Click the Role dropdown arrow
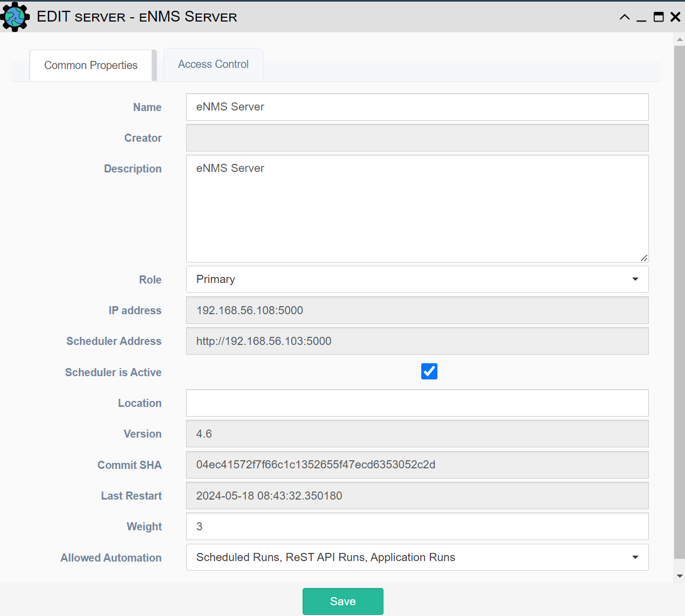This screenshot has height=616, width=685. [x=635, y=279]
